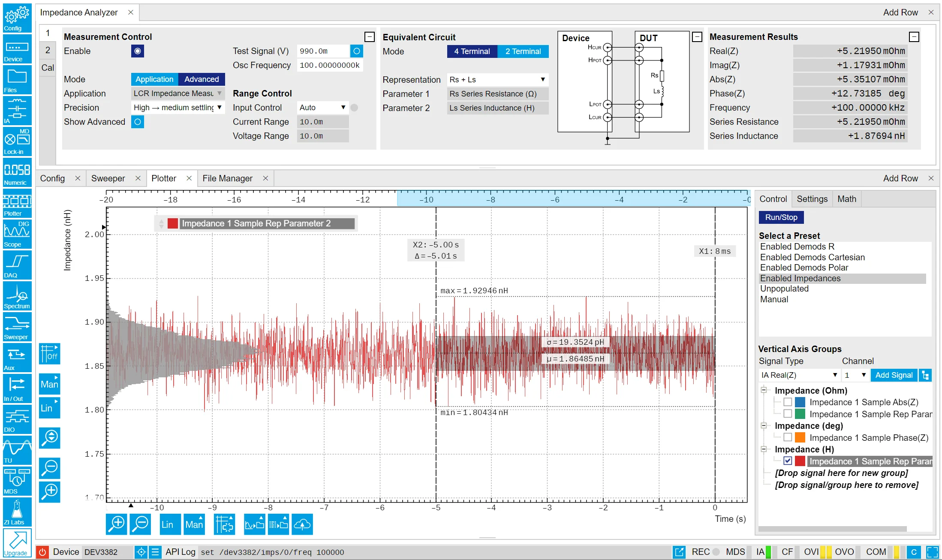This screenshot has height=560, width=942.
Task: Click the Run/Stop button
Action: coord(781,217)
